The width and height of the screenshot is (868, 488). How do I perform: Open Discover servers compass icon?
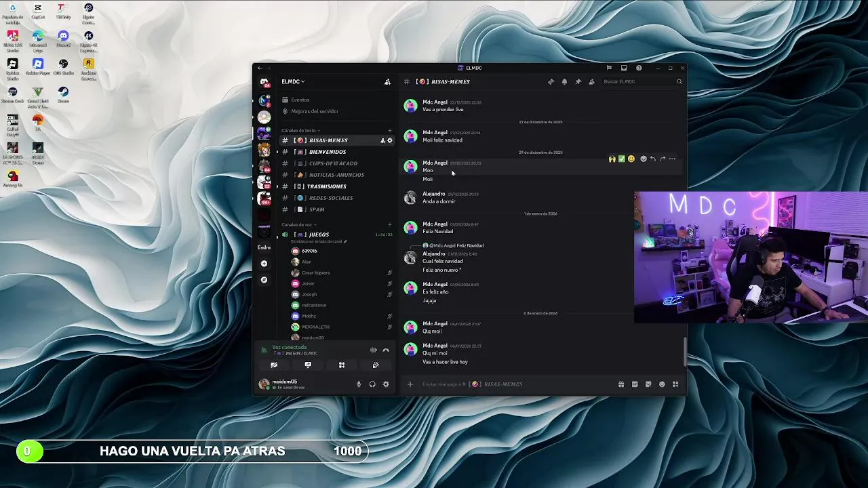point(264,280)
